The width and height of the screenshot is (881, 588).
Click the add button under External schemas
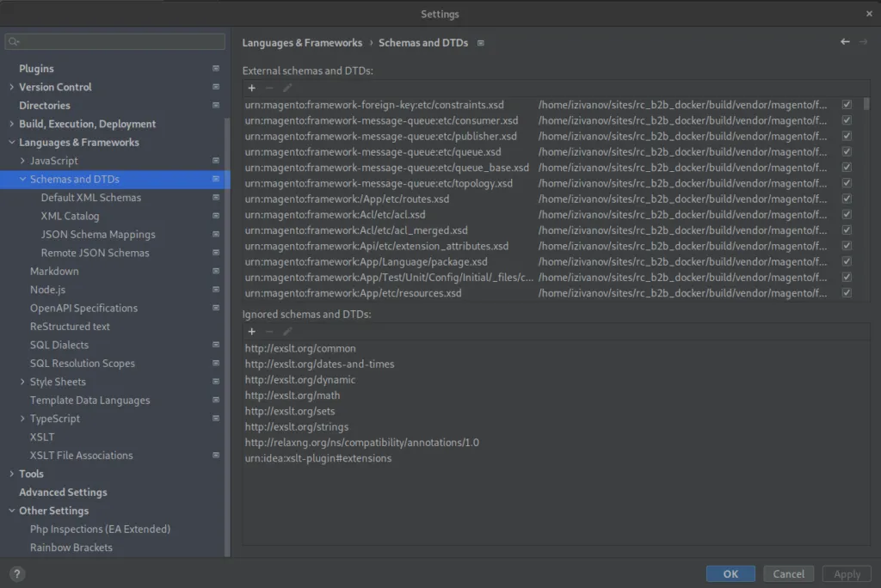252,88
